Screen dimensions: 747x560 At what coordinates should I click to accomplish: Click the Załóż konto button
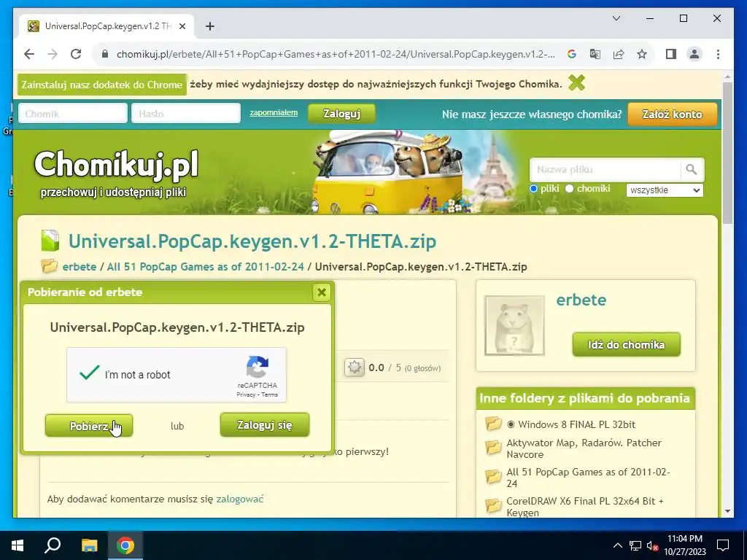672,114
